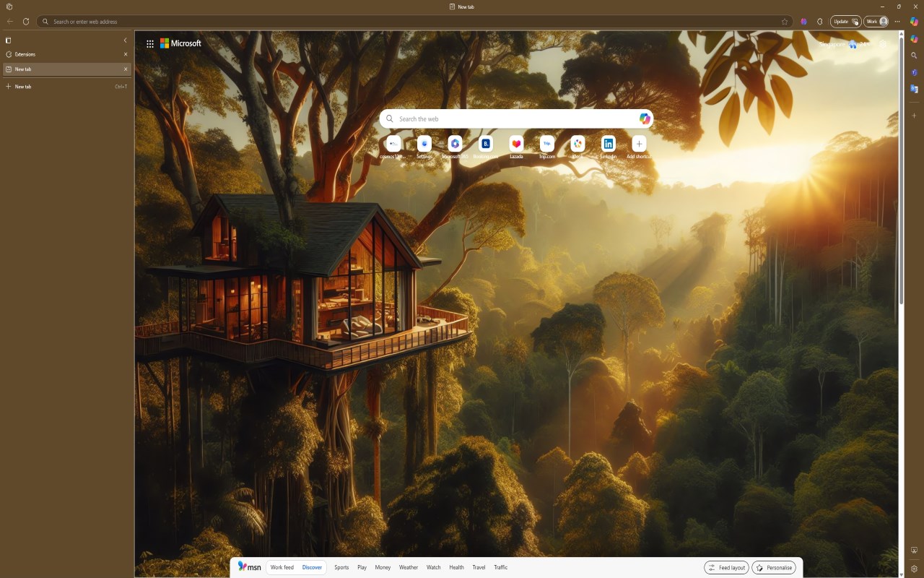
Task: Open Copilot icon in web search box
Action: 645,118
